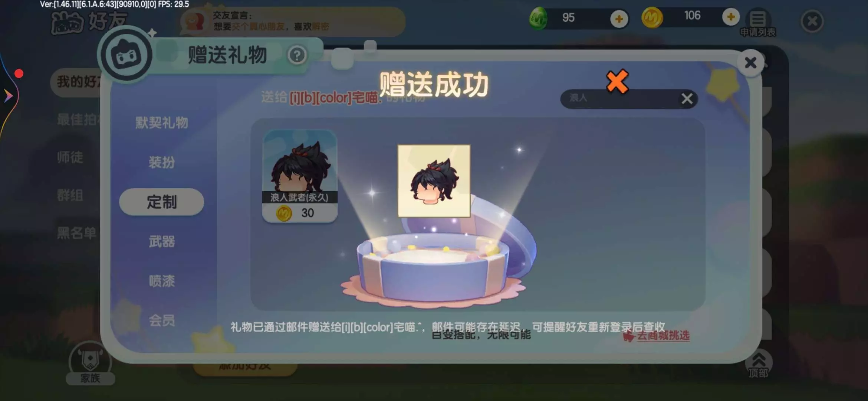This screenshot has width=868, height=401.
Task: Open the 武器 weapons category
Action: (x=161, y=242)
